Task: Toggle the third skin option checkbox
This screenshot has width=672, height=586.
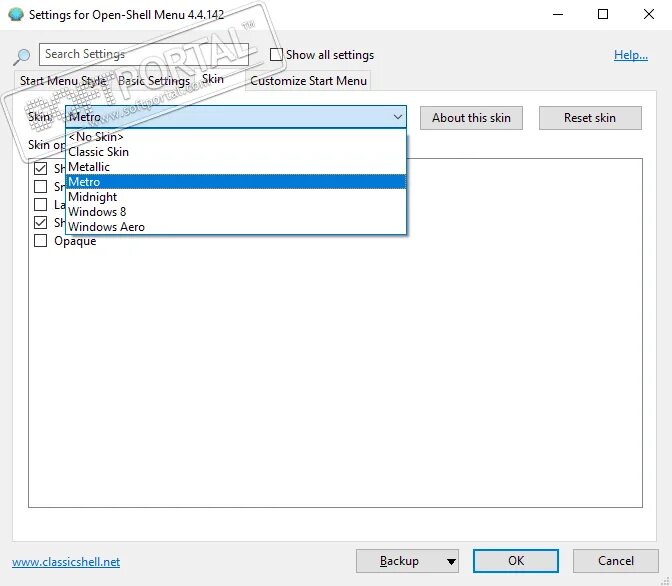Action: click(40, 204)
